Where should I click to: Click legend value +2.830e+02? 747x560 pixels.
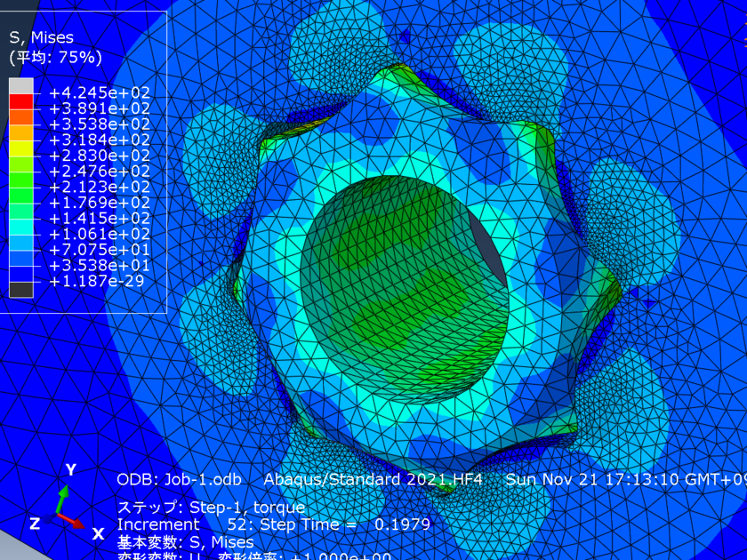(x=100, y=156)
